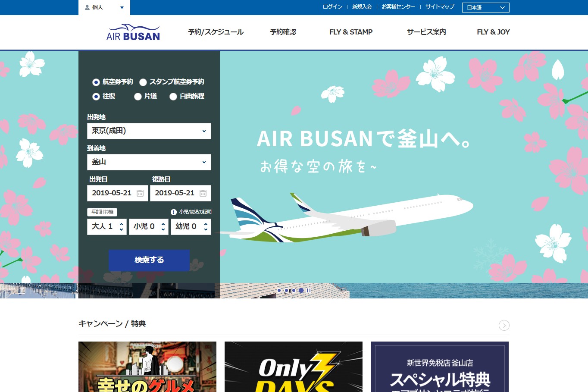The image size is (588, 392).
Task: Select fourth active banner slide dot
Action: (x=301, y=291)
